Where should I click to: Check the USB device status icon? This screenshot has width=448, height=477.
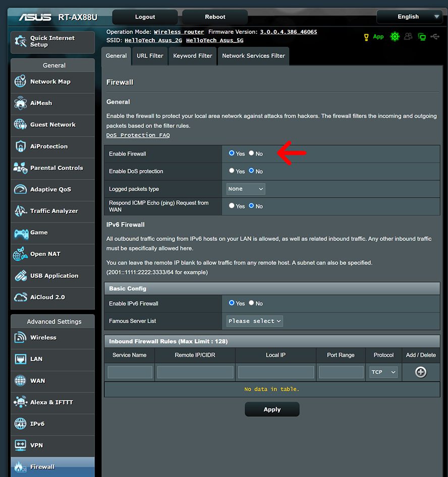(x=435, y=36)
